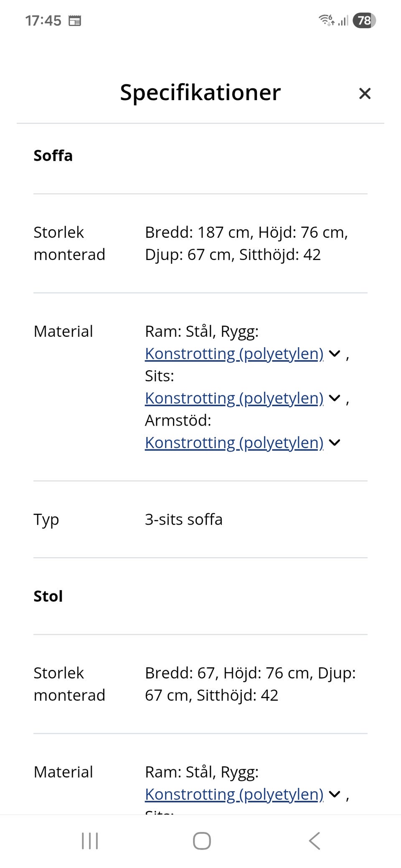Tap the battery indicator showing 78

pyautogui.click(x=364, y=20)
